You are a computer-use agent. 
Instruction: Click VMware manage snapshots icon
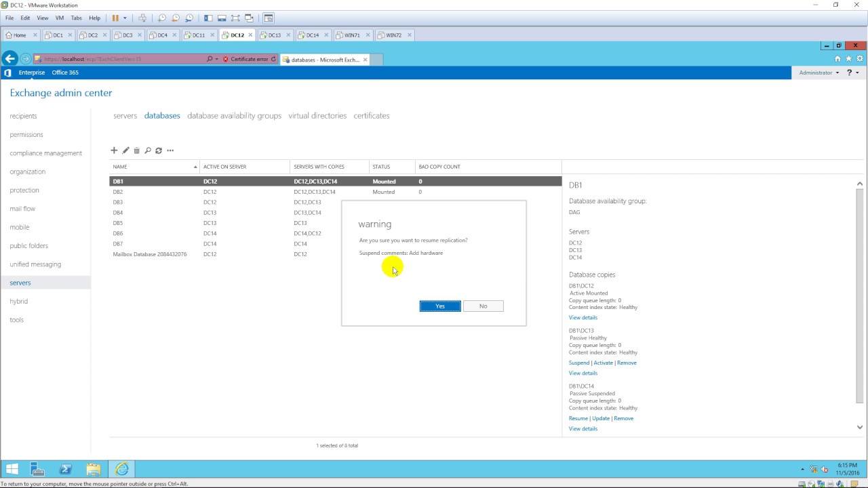pyautogui.click(x=189, y=18)
